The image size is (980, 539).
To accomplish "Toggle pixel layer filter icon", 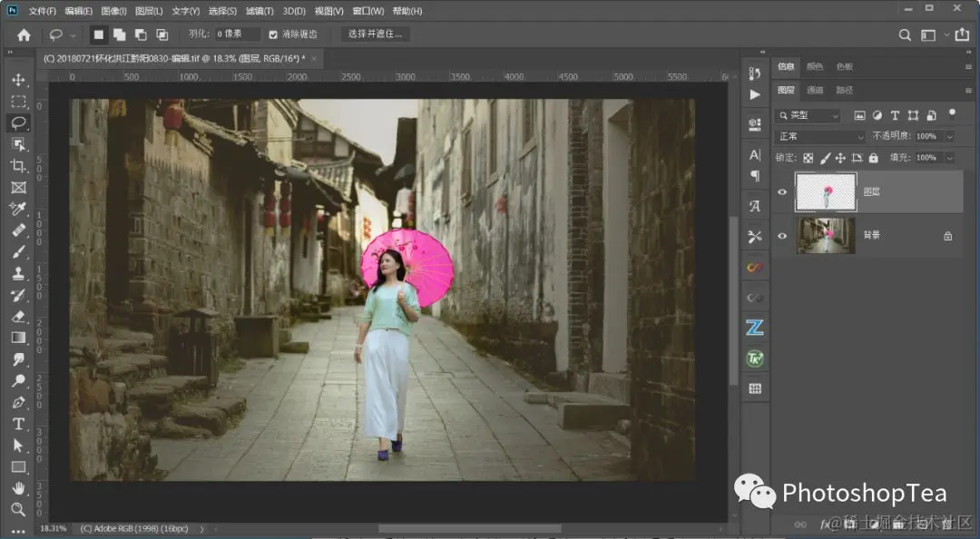I will tap(860, 115).
